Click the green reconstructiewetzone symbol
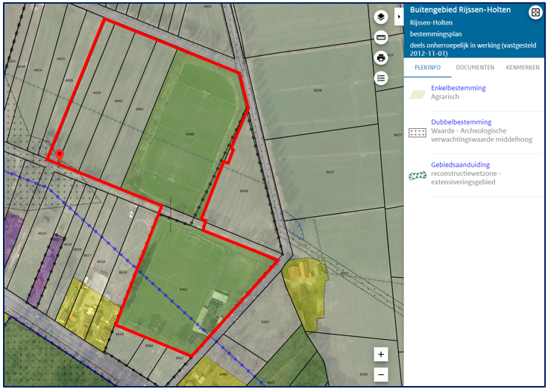This screenshot has width=551, height=392. point(418,176)
